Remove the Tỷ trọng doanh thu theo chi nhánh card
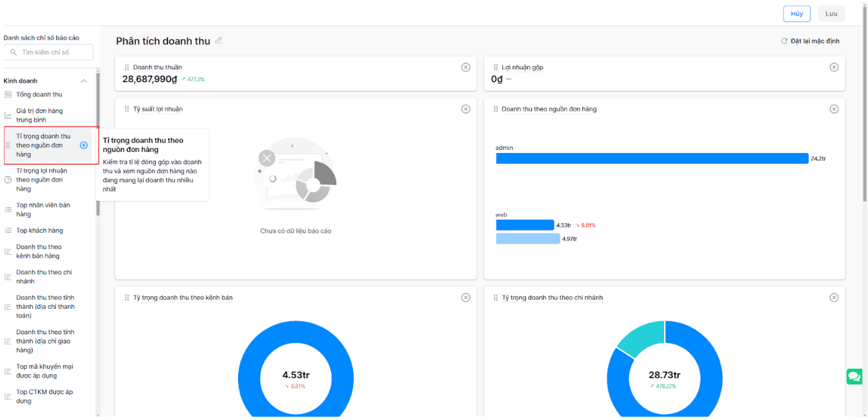 coord(834,298)
